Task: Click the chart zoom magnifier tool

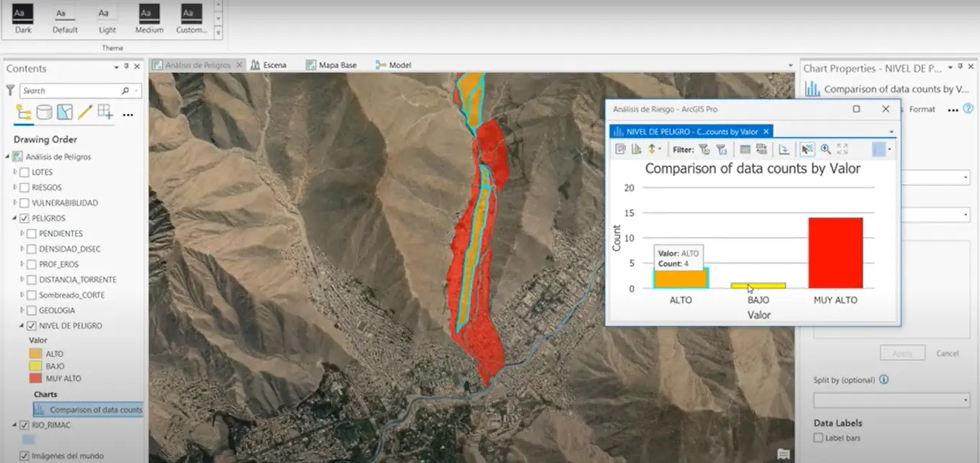Action: [x=825, y=149]
